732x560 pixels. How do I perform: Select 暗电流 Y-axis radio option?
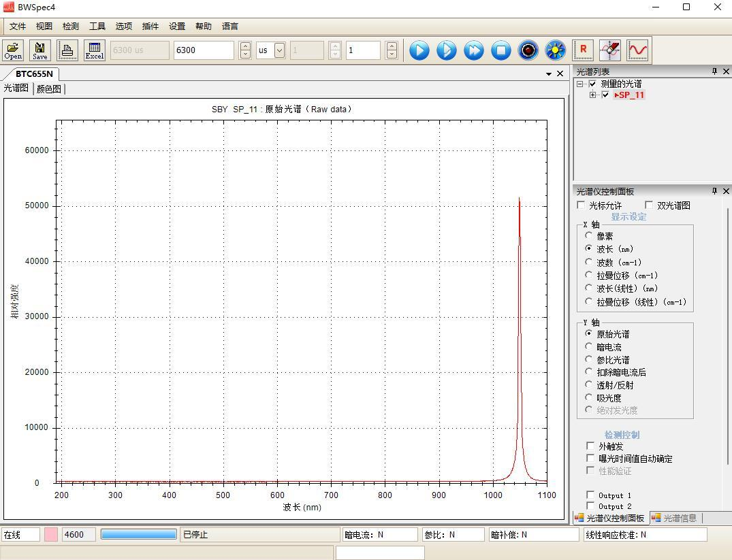[x=589, y=347]
